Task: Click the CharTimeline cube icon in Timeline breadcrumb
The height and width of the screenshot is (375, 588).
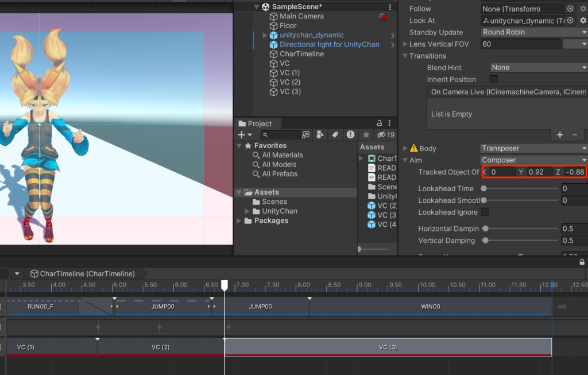Action: click(34, 274)
